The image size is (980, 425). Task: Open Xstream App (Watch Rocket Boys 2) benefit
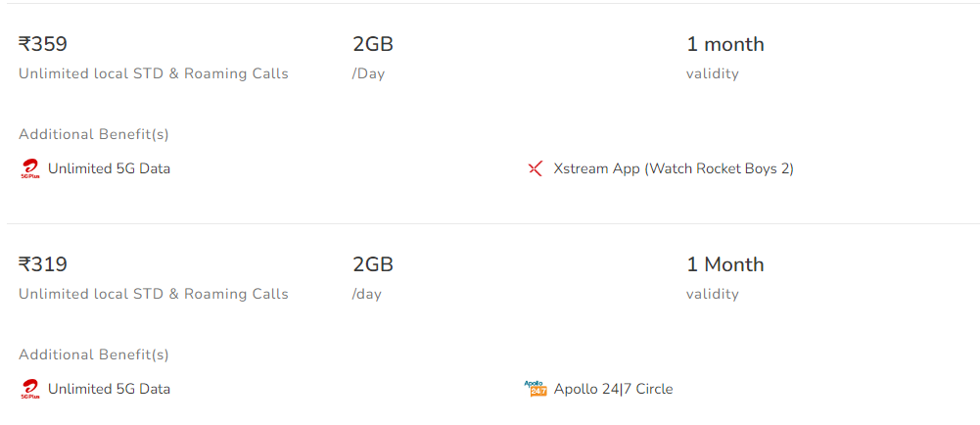[x=674, y=168]
